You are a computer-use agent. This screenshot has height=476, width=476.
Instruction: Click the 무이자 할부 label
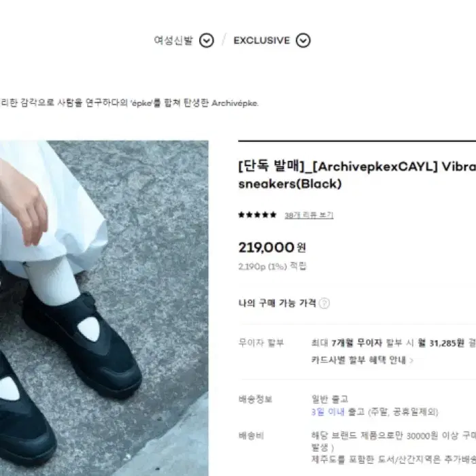[261, 343]
